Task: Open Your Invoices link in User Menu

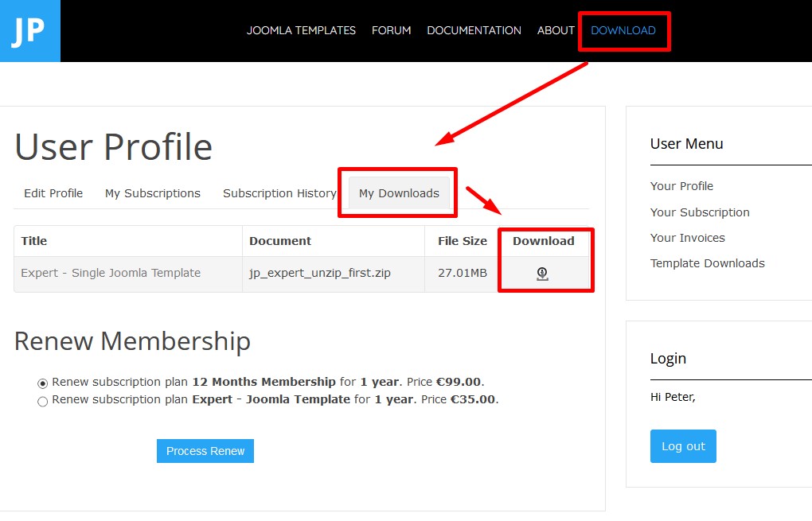Action: 687,238
